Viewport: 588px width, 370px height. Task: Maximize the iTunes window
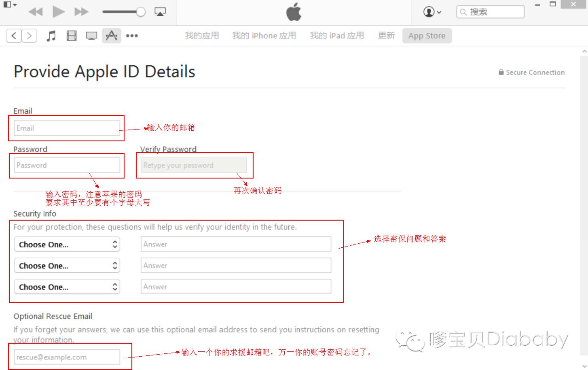(x=553, y=4)
